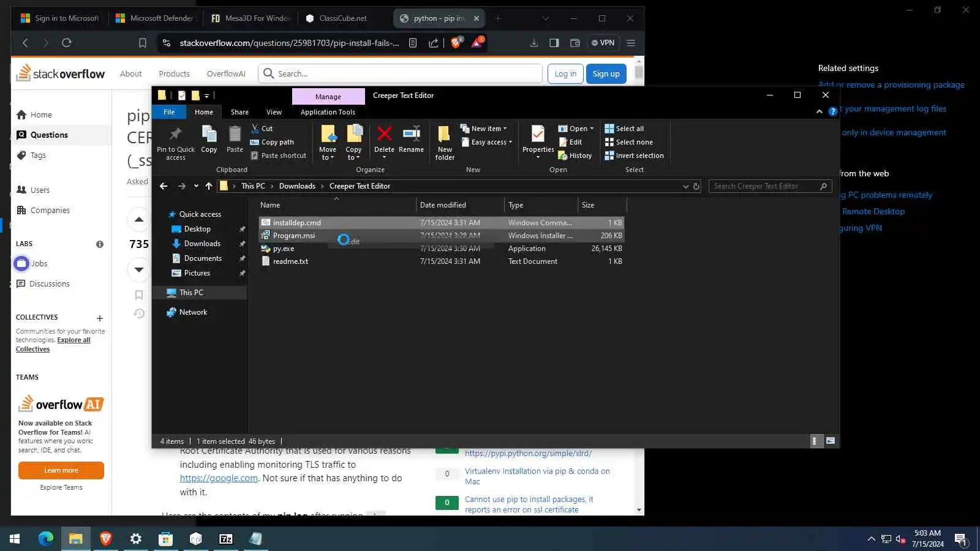This screenshot has height=551, width=980.
Task: Click the Rename icon in Organize group
Action: 411,139
